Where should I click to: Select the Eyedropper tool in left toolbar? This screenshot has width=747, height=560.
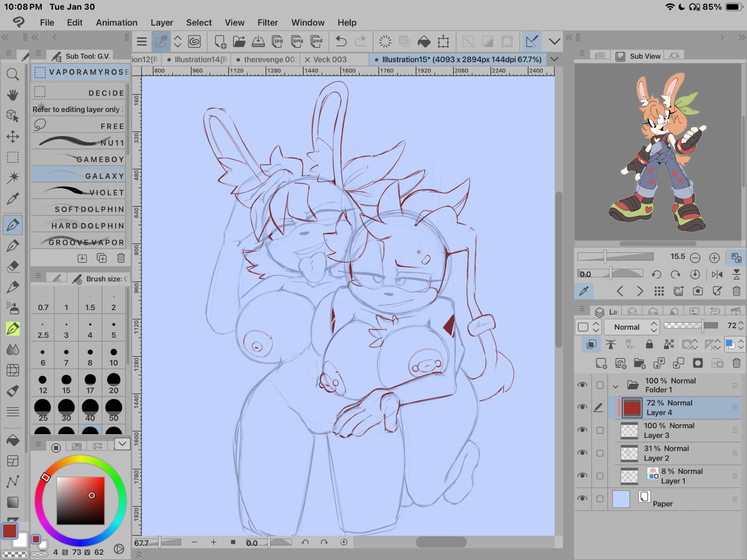[13, 199]
